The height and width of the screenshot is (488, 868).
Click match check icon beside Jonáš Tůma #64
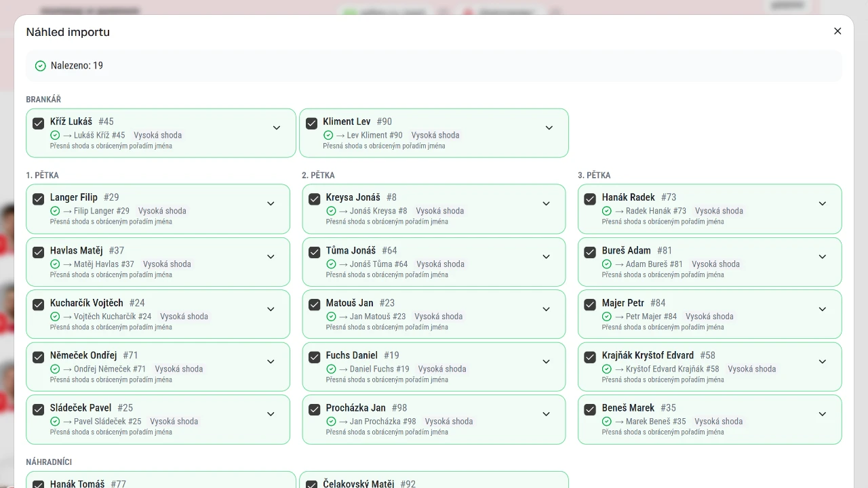pyautogui.click(x=331, y=264)
